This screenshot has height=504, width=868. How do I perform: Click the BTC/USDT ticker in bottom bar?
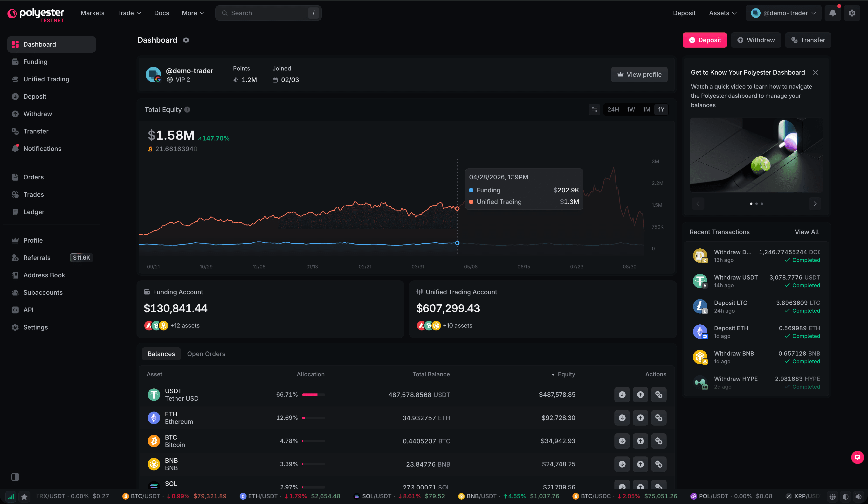click(175, 497)
